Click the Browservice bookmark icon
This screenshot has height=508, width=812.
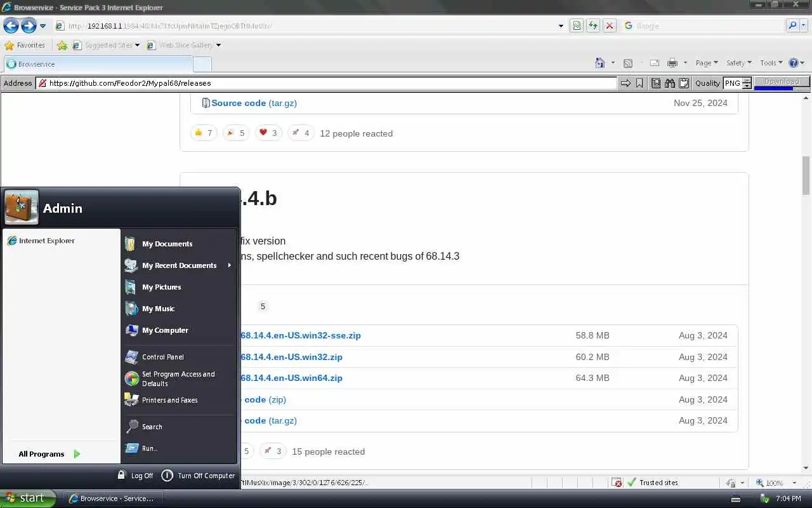click(x=639, y=83)
